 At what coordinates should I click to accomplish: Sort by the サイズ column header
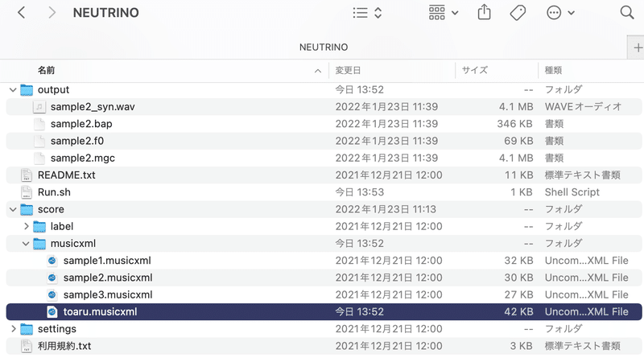coord(475,70)
